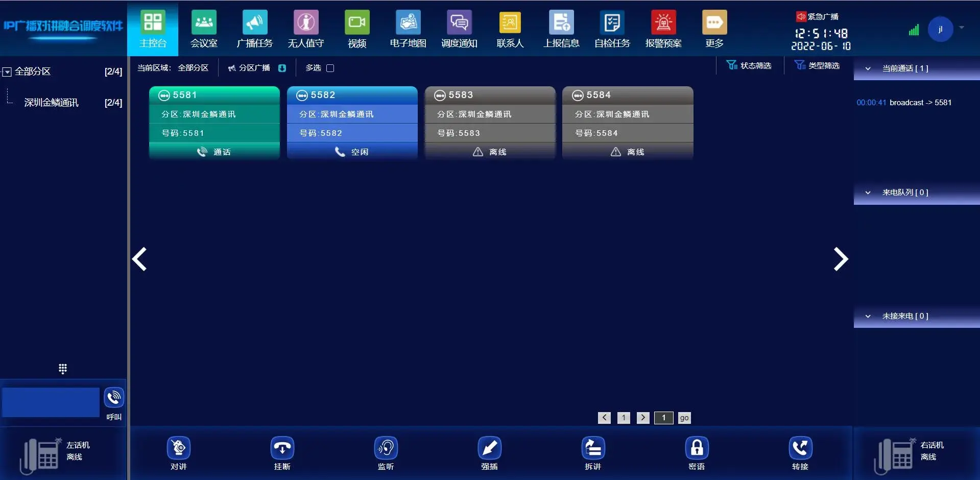Open the 自检任务 self-check task module
Image resolution: width=980 pixels, height=480 pixels.
(612, 29)
